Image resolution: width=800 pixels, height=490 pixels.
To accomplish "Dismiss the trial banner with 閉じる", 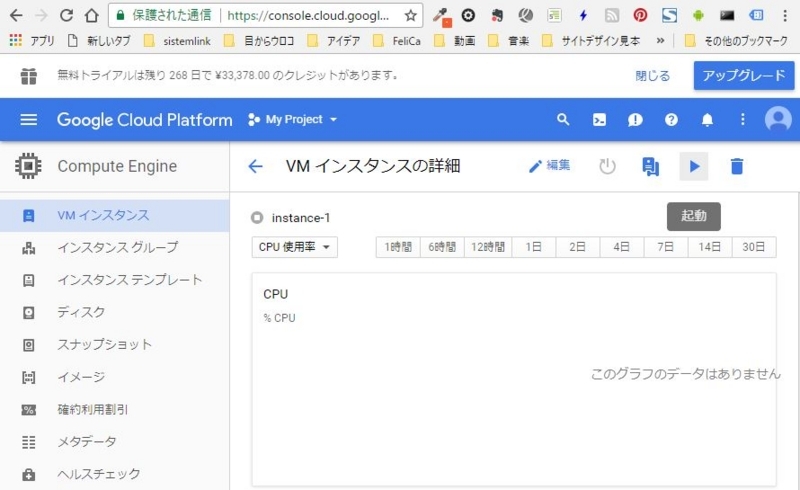I will coord(653,76).
